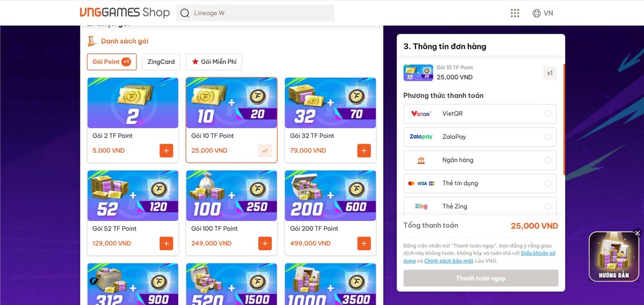Screen dimensions: 644x305
Task: Add Gói 32 TF Point with plus button
Action: click(x=364, y=151)
